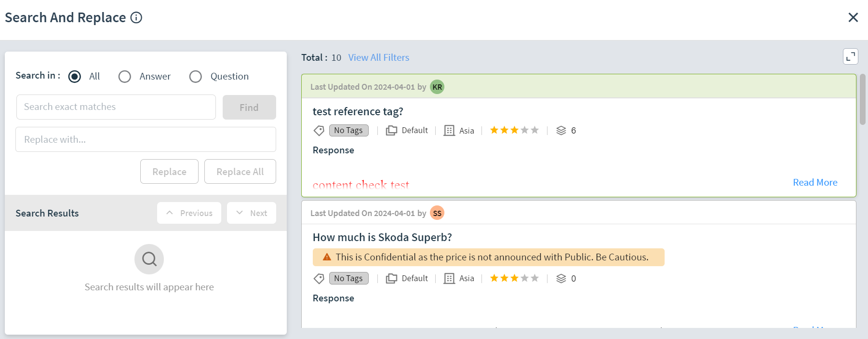Screen dimensions: 868x339
Task: Click the SS user avatar
Action: tap(437, 213)
